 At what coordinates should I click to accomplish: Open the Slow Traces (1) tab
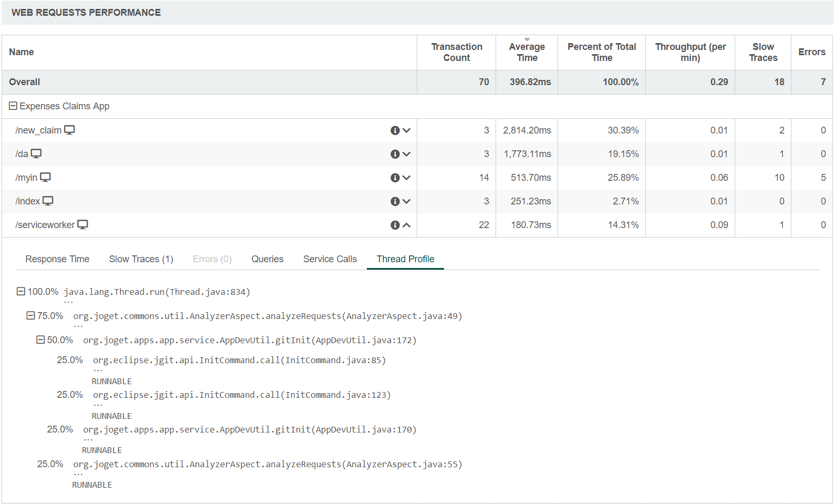141,259
